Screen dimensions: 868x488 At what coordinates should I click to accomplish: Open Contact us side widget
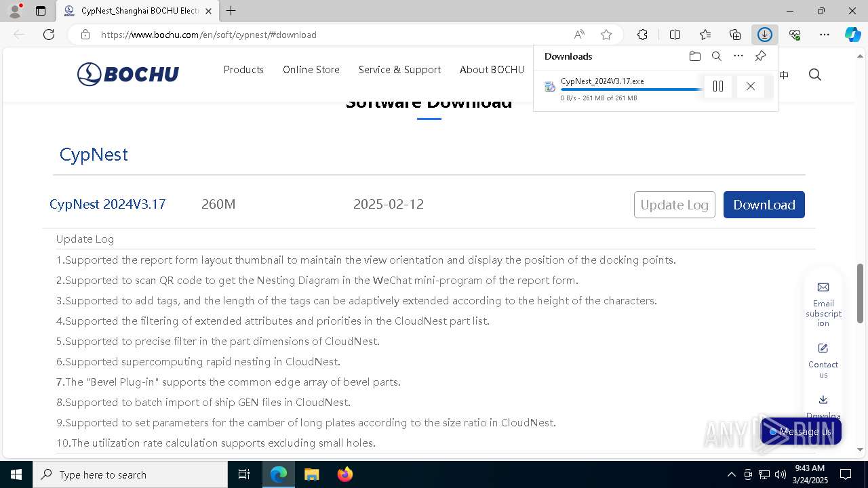[823, 361]
